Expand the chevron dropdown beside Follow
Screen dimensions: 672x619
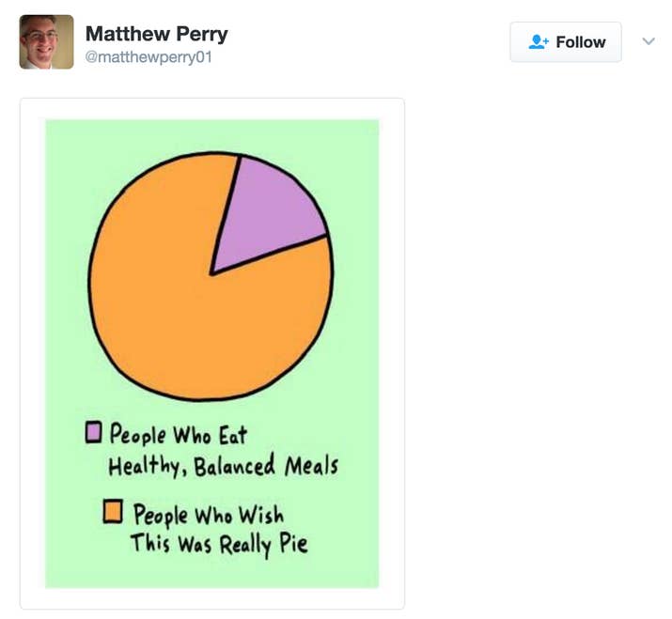click(648, 41)
